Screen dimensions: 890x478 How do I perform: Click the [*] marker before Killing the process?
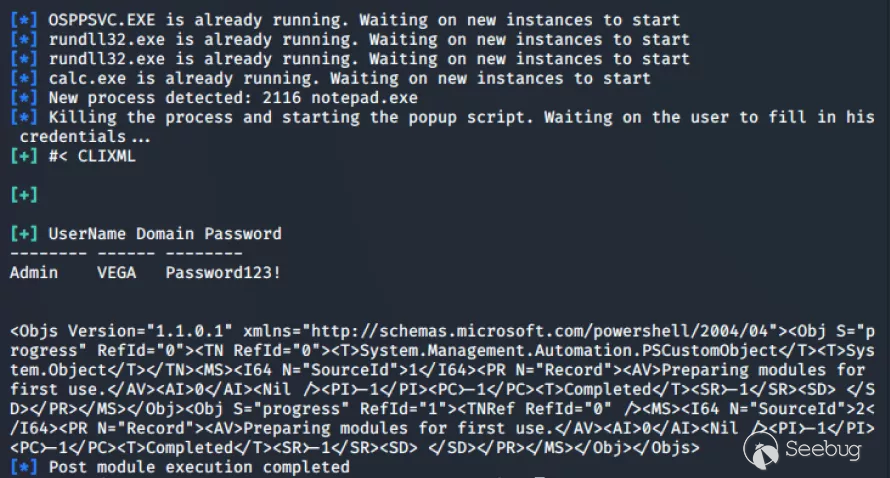click(23, 117)
